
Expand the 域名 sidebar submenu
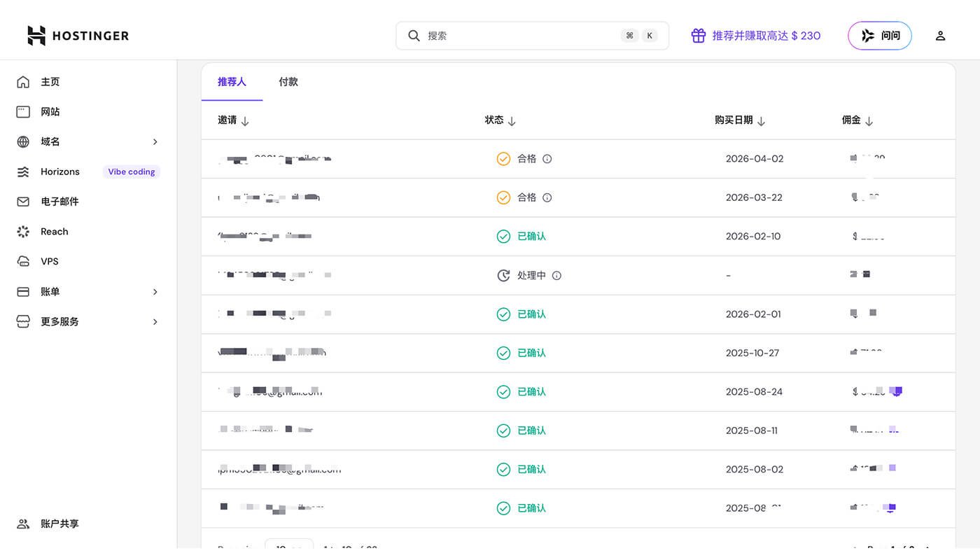pyautogui.click(x=155, y=142)
